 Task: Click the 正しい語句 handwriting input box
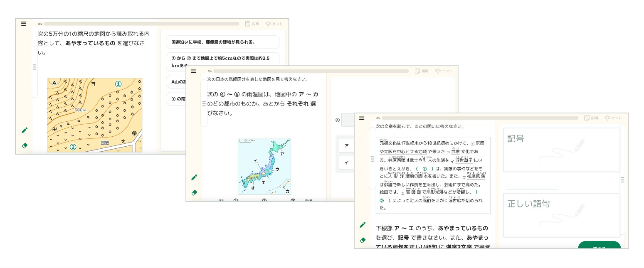click(x=561, y=215)
